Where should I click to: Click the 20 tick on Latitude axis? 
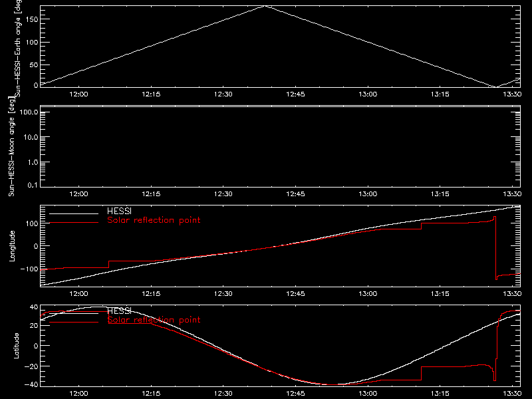tap(34, 326)
